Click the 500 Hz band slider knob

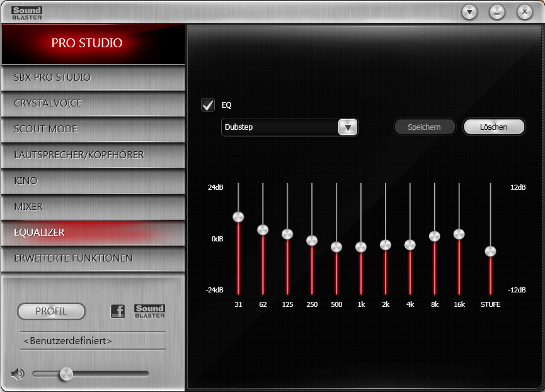coord(336,247)
